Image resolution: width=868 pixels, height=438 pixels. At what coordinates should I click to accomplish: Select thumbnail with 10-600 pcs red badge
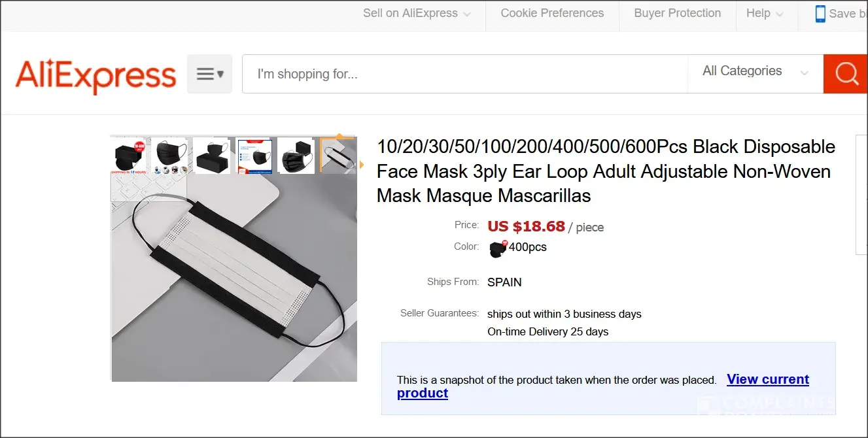129,156
